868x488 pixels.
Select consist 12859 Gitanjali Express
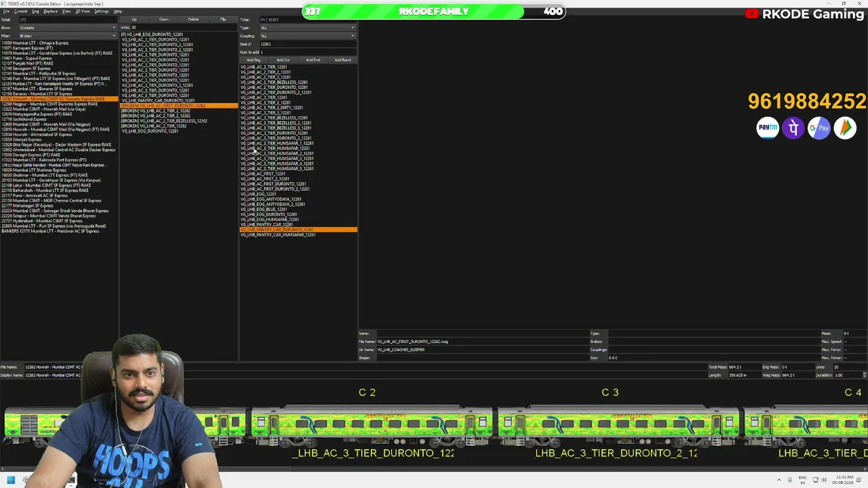[x=60, y=140]
